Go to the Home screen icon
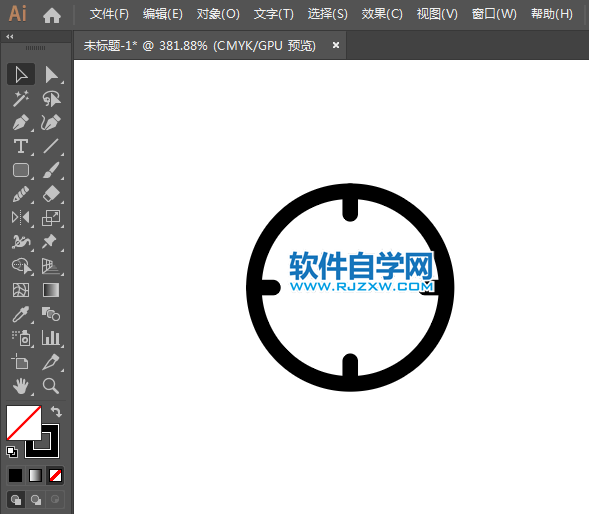The image size is (589, 514). [x=52, y=15]
